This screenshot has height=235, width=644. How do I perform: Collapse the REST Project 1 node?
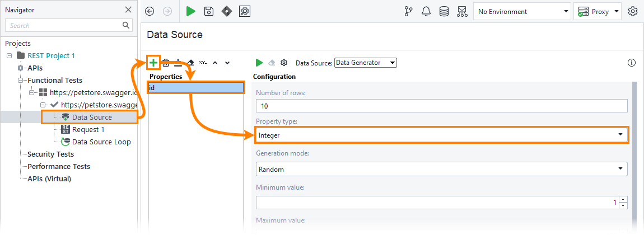click(9, 55)
